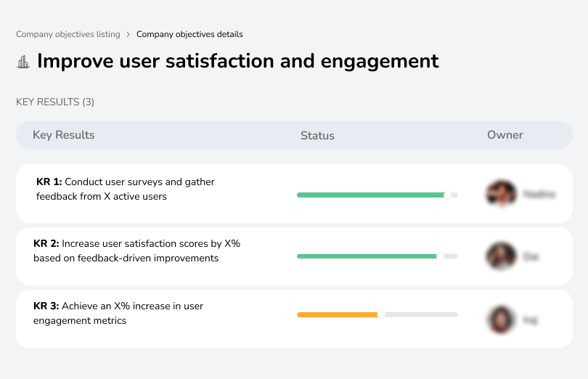Click the KR 1 green progress slider handle
The height and width of the screenshot is (379, 588).
tap(448, 195)
